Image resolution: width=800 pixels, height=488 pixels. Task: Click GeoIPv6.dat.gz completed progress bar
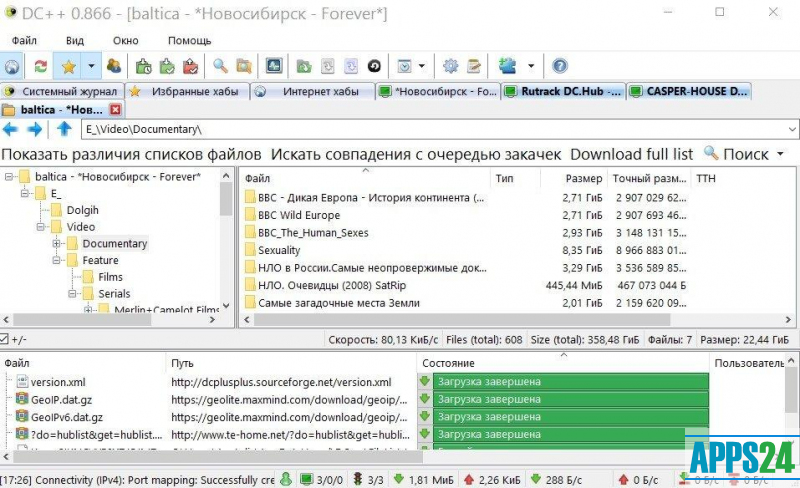[571, 417]
